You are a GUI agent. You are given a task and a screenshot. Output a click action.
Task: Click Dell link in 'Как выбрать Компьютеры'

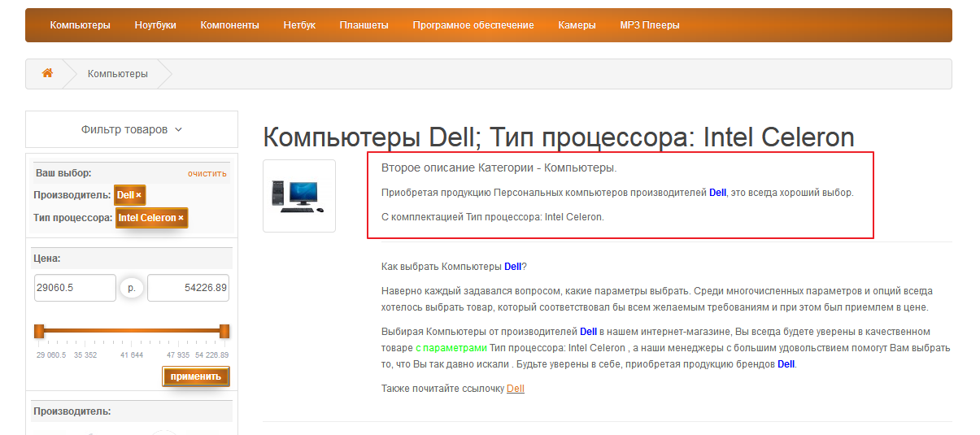pyautogui.click(x=513, y=266)
